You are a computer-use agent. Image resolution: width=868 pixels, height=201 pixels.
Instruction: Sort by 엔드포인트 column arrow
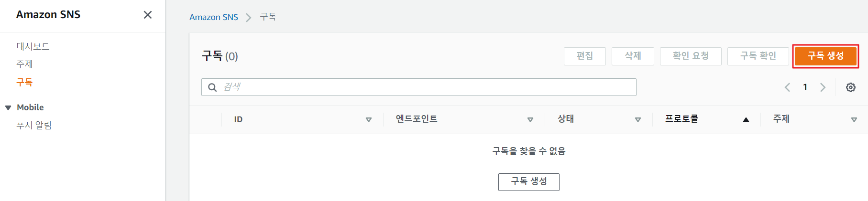530,120
